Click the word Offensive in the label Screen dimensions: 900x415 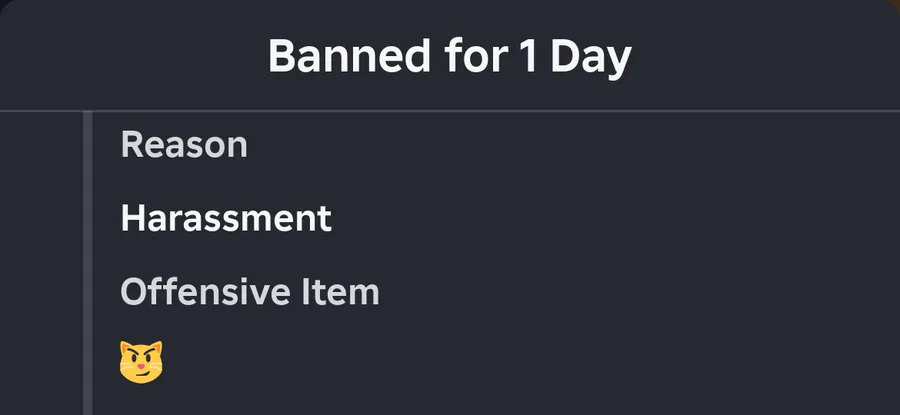(x=205, y=292)
